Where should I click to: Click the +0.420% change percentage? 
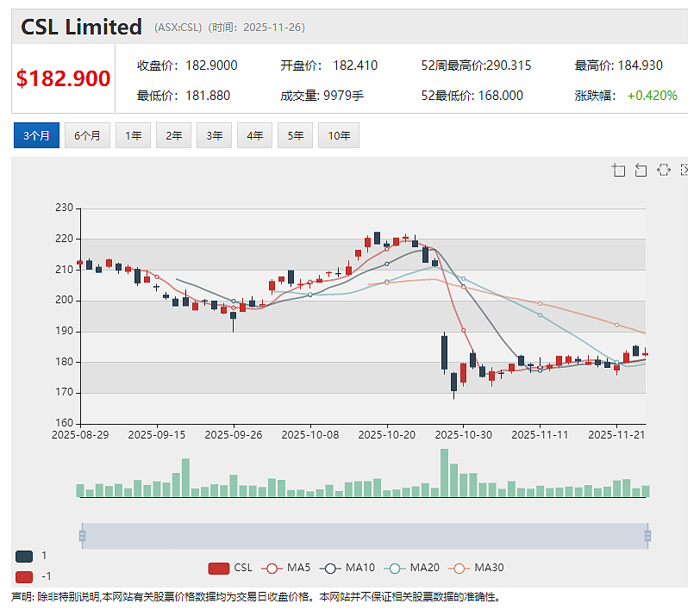(653, 96)
